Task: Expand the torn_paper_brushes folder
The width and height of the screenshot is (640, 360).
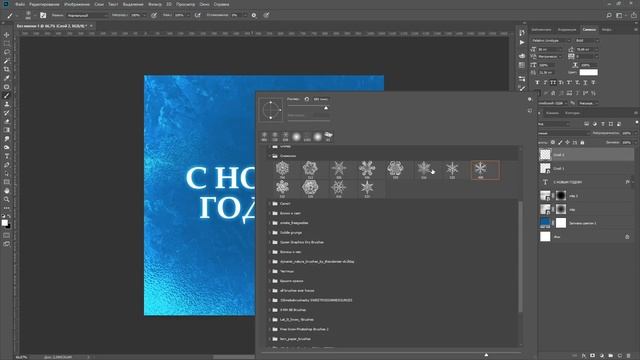Action: click(x=269, y=339)
